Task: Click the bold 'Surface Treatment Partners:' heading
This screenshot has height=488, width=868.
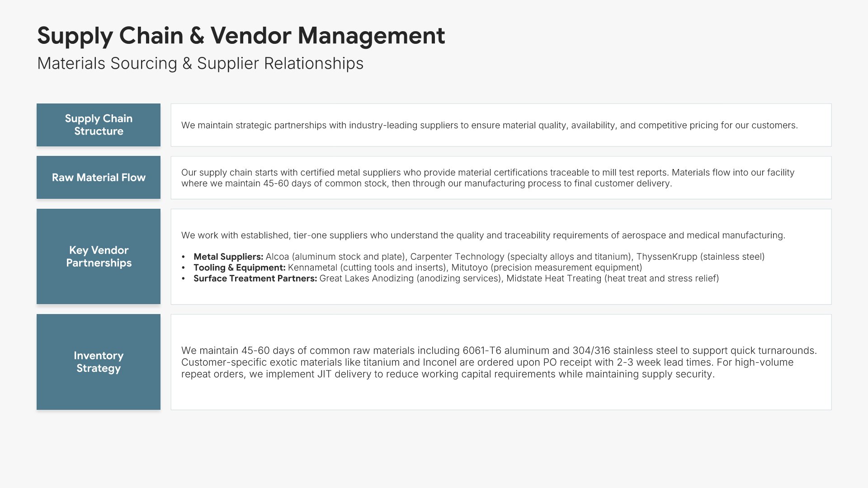Action: coord(255,278)
